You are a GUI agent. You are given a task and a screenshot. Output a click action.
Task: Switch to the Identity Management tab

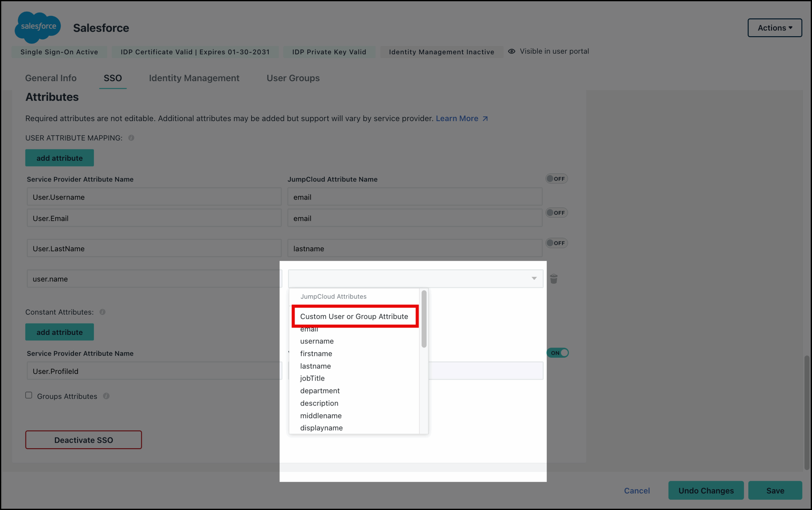point(193,78)
